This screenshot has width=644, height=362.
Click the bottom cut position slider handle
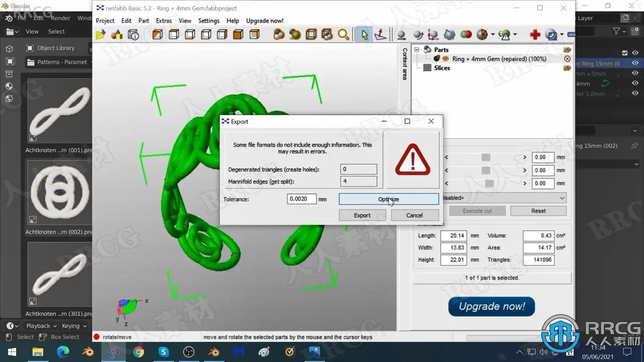click(x=489, y=184)
